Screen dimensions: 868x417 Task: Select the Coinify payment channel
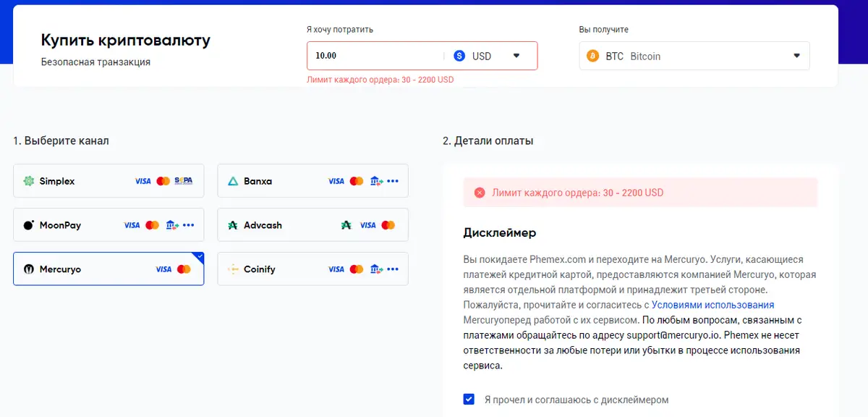tap(312, 269)
